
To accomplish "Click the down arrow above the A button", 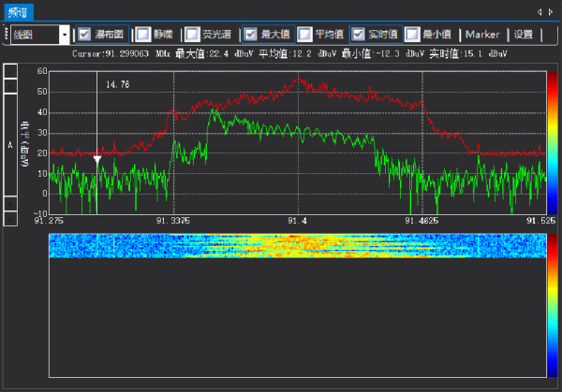I will tap(10, 87).
